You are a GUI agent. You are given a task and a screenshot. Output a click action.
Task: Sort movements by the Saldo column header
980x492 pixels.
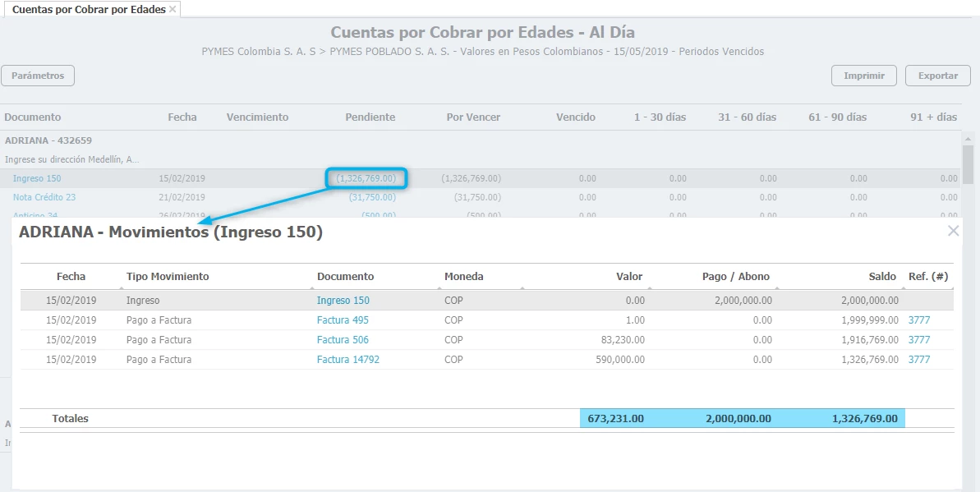pos(882,277)
